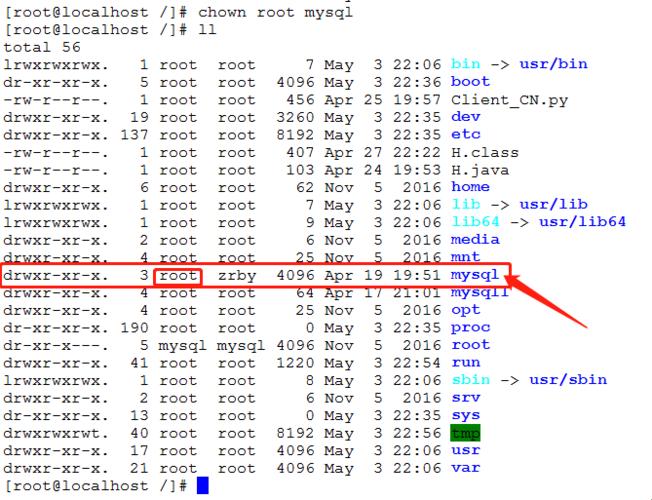Click the 'drwxrwxrwt.' permissions of tmp
This screenshot has width=652, height=500.
pyautogui.click(x=56, y=433)
